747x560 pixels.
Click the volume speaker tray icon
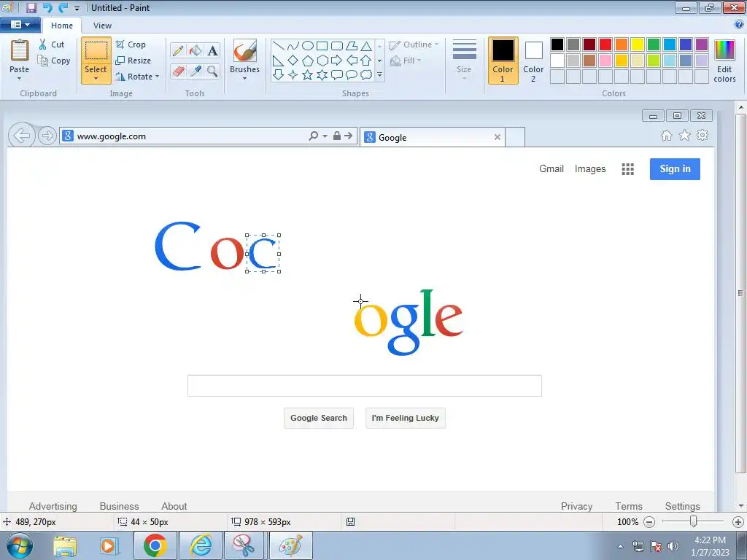tap(673, 546)
